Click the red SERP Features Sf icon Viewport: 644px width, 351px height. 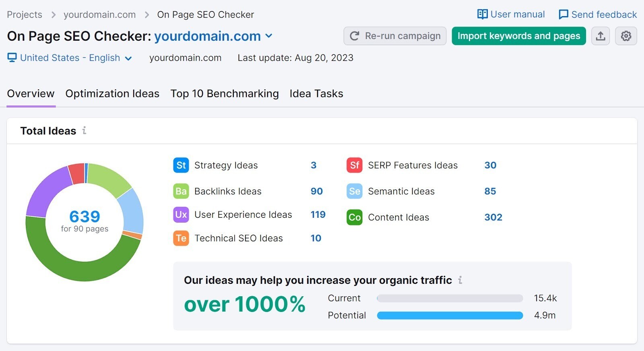click(354, 165)
